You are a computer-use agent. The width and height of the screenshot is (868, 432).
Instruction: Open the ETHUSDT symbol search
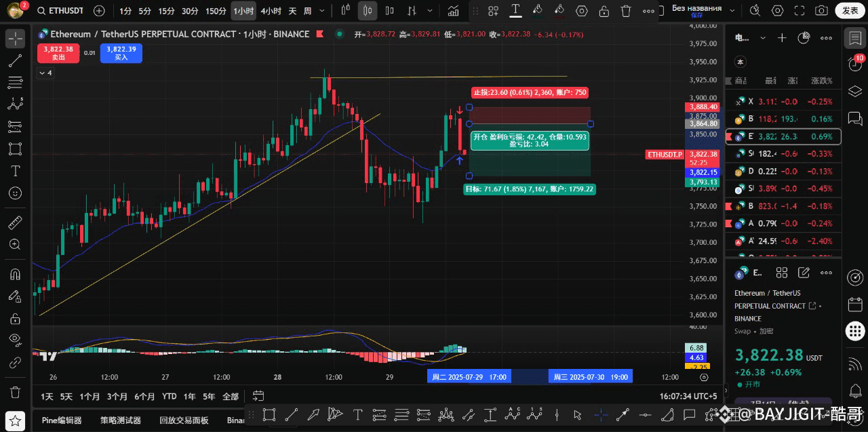(x=61, y=11)
